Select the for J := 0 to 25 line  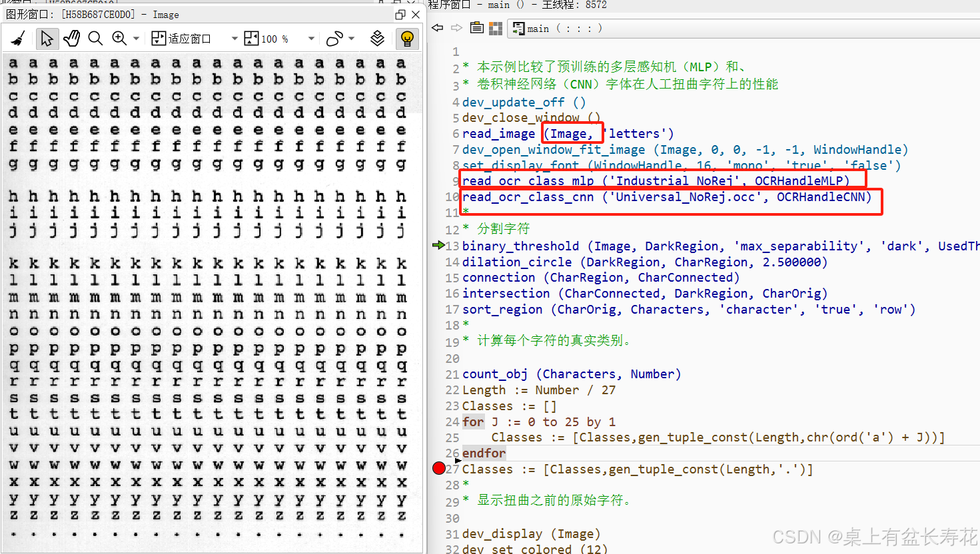pyautogui.click(x=538, y=422)
